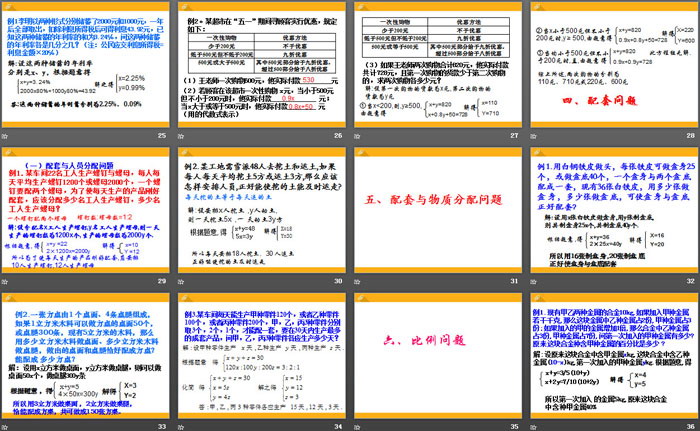Select slide 33 thumbnail about square tables
Image resolution: width=700 pixels, height=431 pixels.
(x=86, y=356)
